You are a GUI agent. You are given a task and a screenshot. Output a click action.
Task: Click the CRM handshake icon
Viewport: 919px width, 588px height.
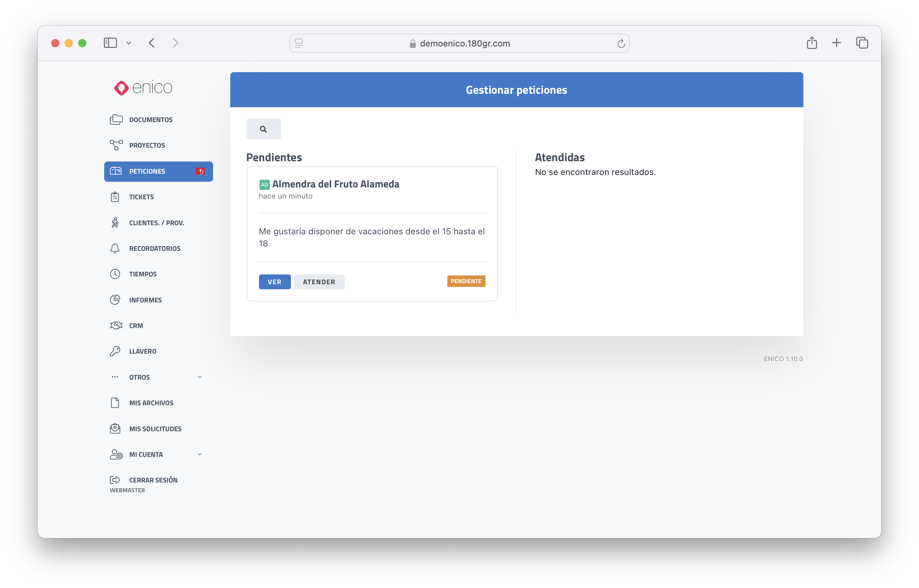116,325
